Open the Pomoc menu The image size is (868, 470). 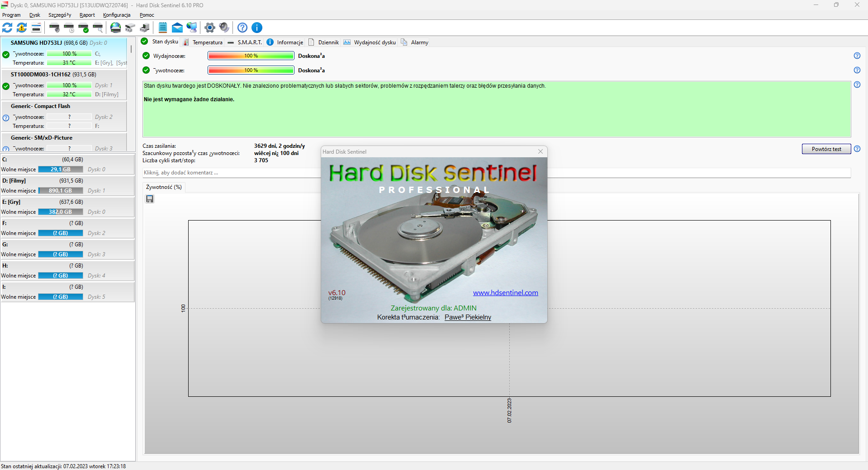(x=147, y=15)
